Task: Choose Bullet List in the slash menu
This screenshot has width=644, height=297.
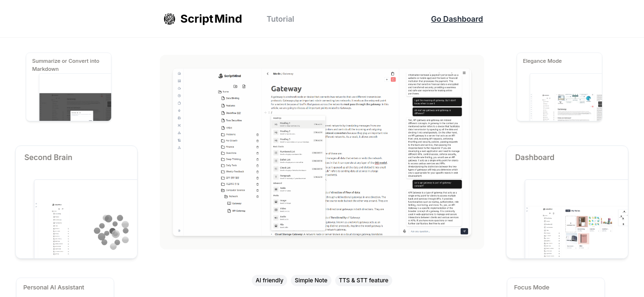Action: [x=298, y=161]
